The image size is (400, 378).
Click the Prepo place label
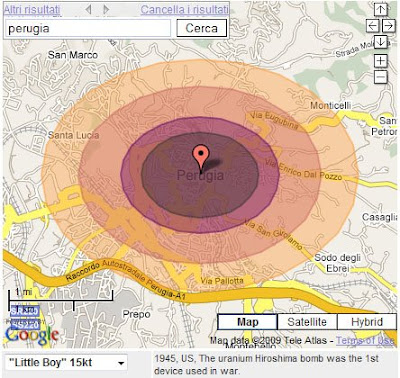click(136, 314)
